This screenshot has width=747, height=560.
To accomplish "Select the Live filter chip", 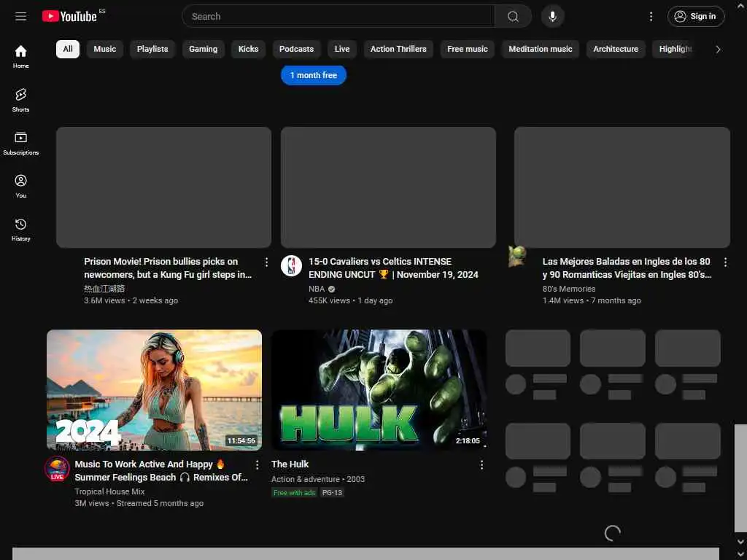I will point(342,49).
